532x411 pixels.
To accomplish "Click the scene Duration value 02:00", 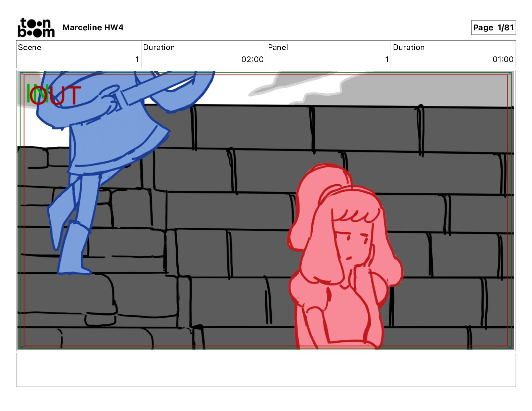I will coord(252,59).
